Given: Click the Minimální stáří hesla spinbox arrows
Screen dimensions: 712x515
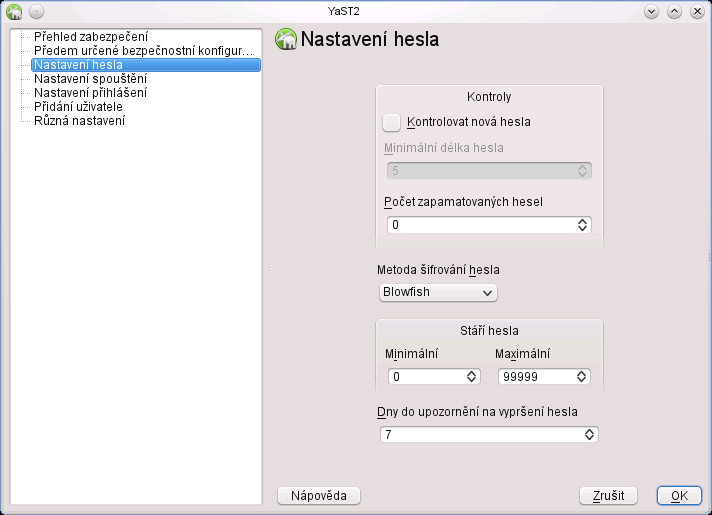Looking at the screenshot, I should (x=471, y=376).
